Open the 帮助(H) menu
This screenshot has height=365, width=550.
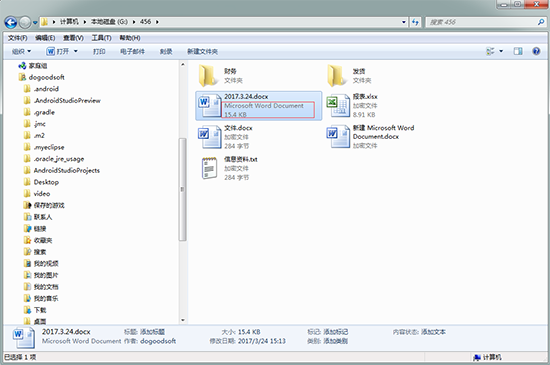coord(130,38)
